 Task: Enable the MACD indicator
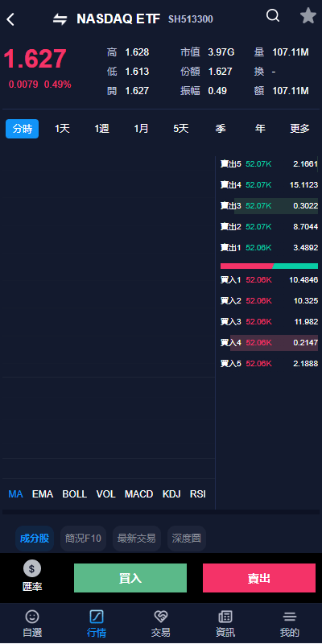pyautogui.click(x=138, y=494)
